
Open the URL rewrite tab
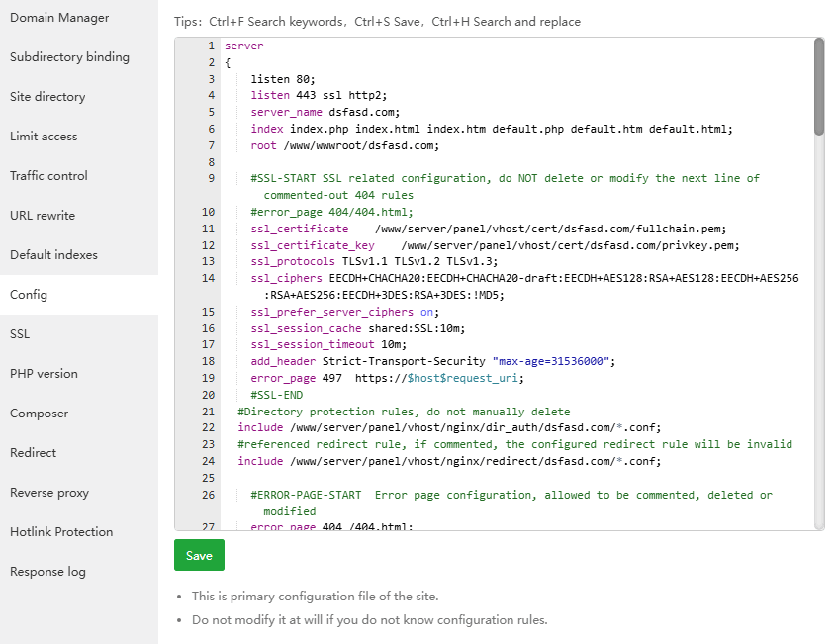coord(43,216)
